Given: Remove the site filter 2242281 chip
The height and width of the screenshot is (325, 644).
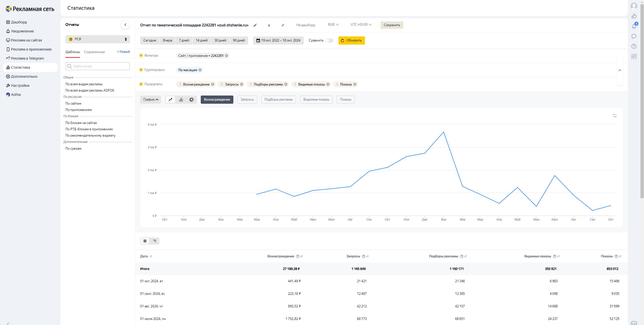Looking at the screenshot, I should (226, 56).
